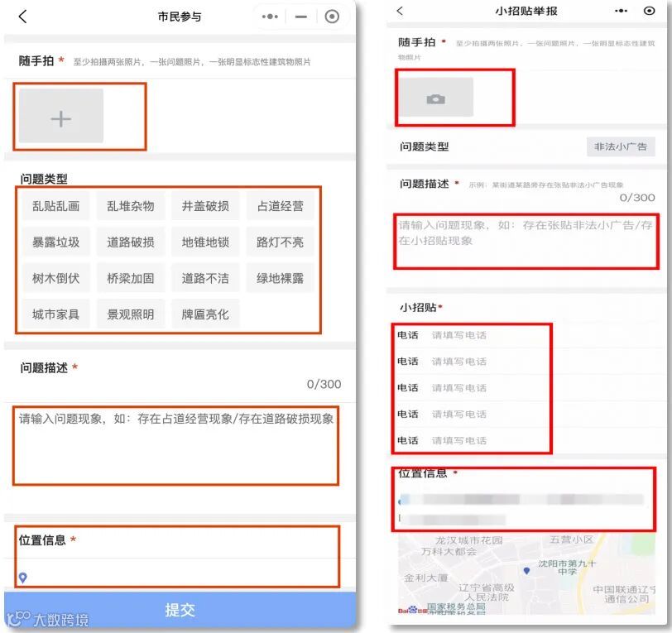This screenshot has height=633, width=672.
Task: Tap the circular close/home capsule icon
Action: click(x=333, y=15)
